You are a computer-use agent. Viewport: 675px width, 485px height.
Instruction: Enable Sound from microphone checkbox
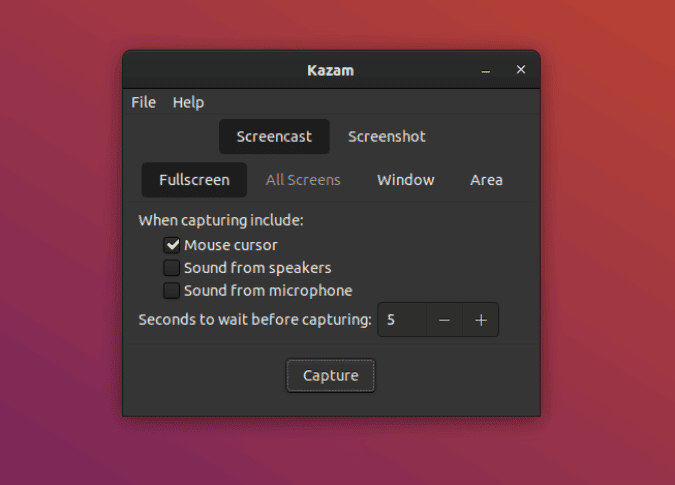[x=171, y=290]
